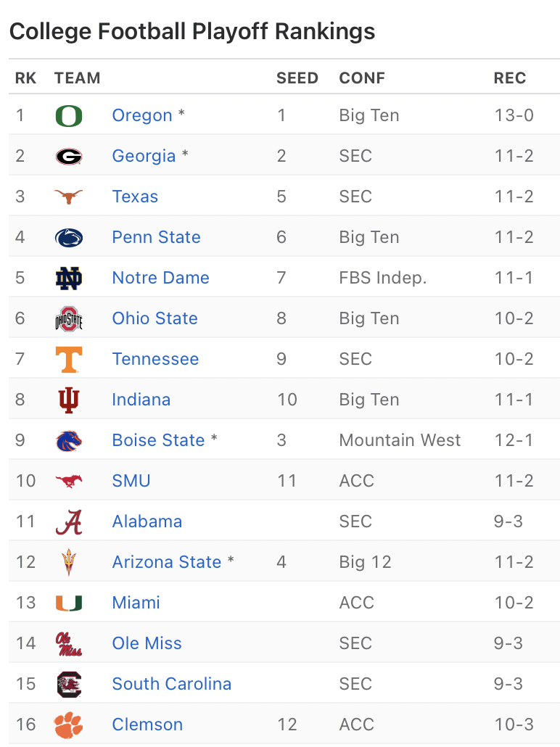
Task: Click the Alabama script A logo
Action: (x=69, y=521)
